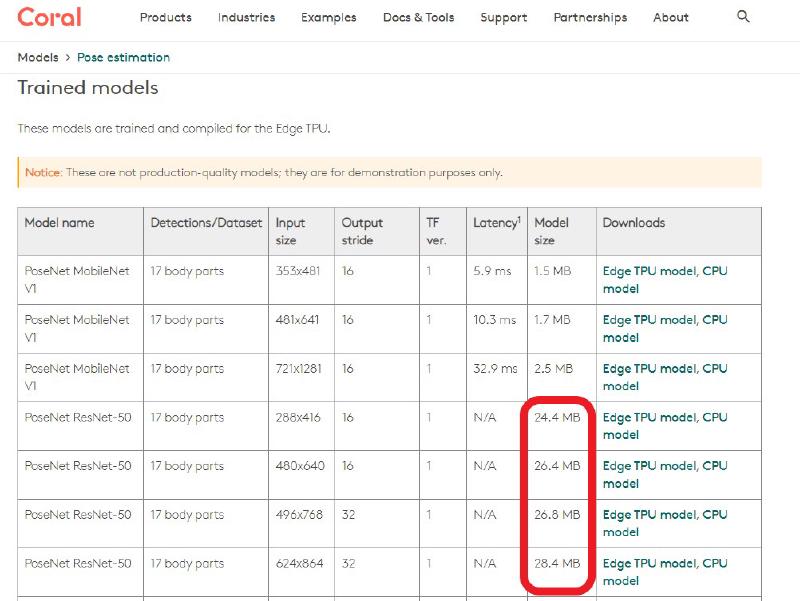Click the Coral logo
This screenshot has width=800, height=601.
(x=49, y=17)
